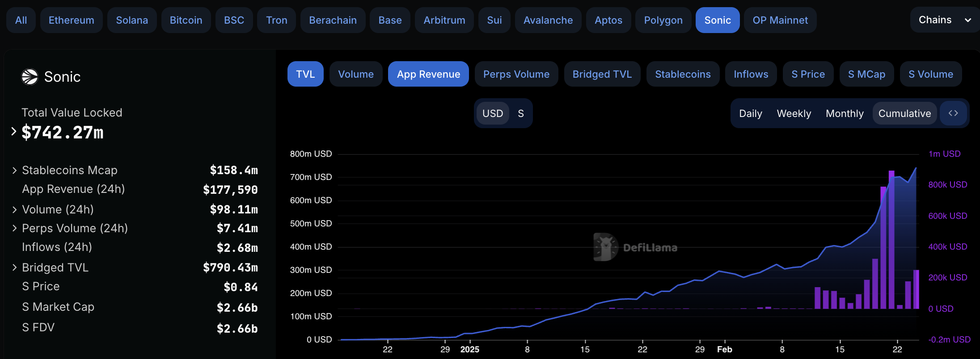Select the Base chain filter
The width and height of the screenshot is (980, 359).
coord(390,20)
